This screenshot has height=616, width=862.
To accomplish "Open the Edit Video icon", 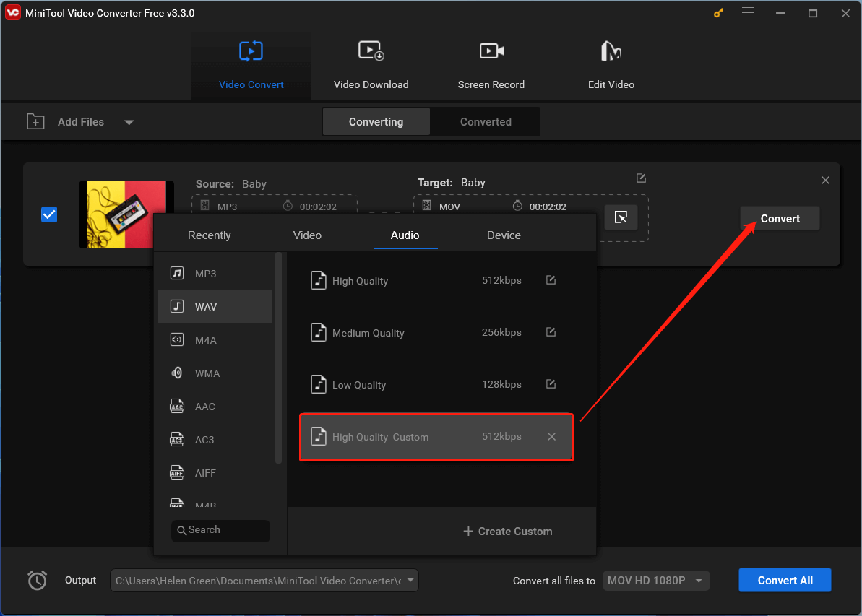I will [x=611, y=51].
